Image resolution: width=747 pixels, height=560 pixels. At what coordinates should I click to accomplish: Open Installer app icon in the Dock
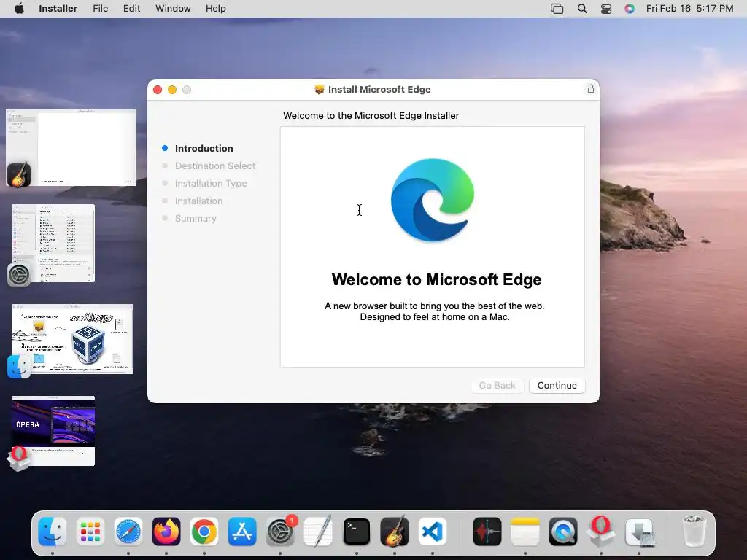click(x=639, y=532)
